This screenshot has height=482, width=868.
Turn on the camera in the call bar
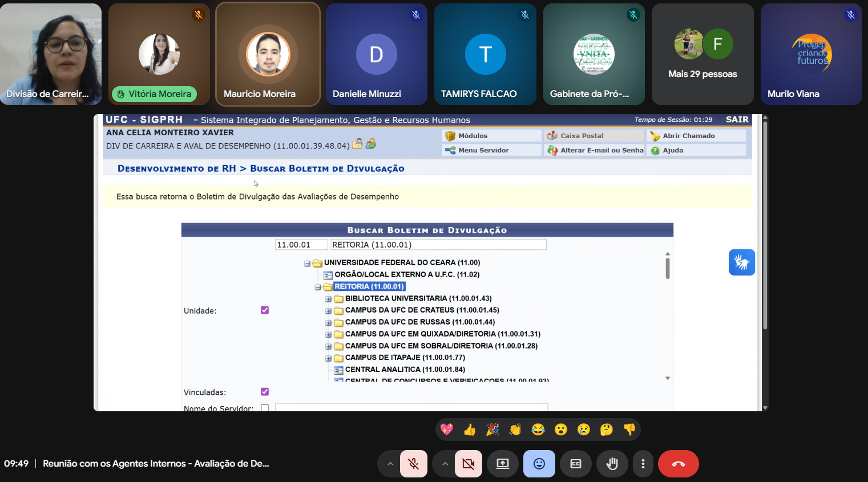pyautogui.click(x=469, y=464)
